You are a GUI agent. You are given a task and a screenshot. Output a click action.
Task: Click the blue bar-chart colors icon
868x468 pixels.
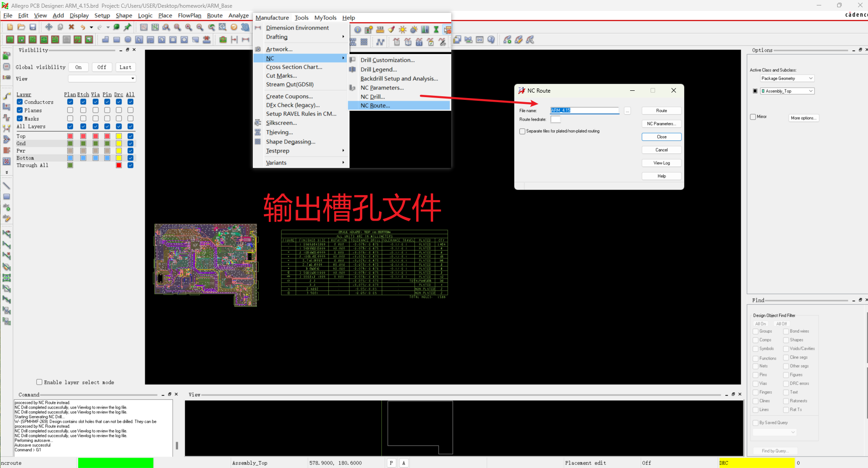425,30
